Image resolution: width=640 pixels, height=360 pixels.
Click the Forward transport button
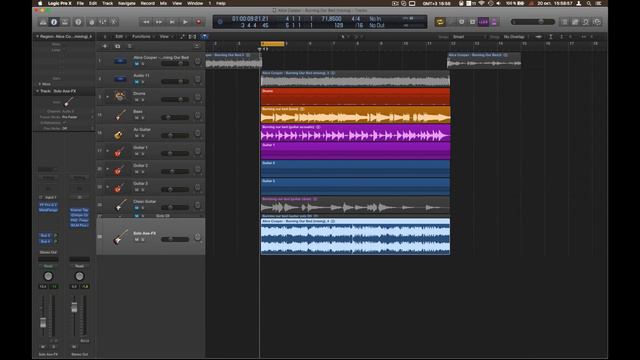pos(159,22)
